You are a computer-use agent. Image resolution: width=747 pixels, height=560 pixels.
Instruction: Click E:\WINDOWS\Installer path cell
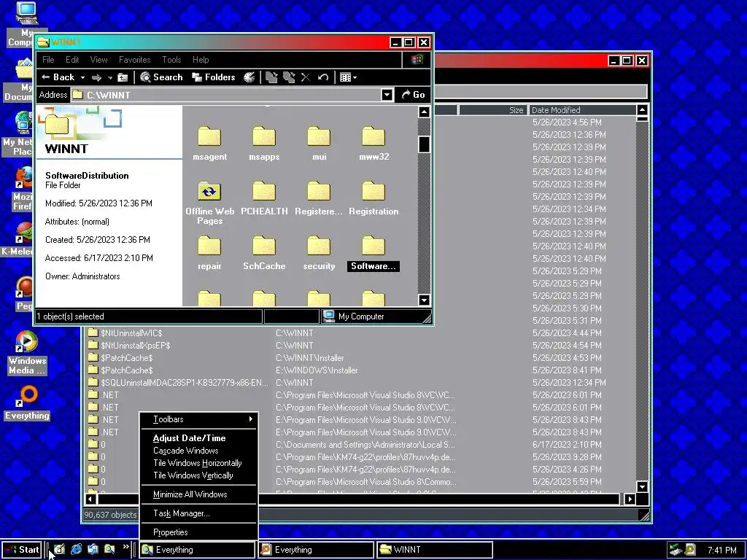point(317,370)
